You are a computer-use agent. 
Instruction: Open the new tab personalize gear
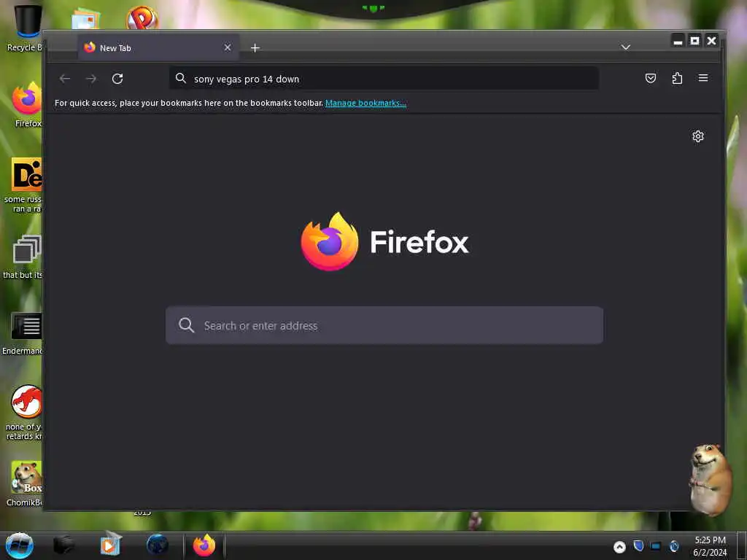point(698,136)
